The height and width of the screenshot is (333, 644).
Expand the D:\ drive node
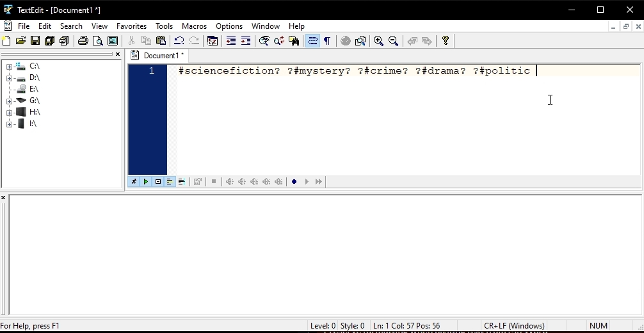[x=9, y=78]
